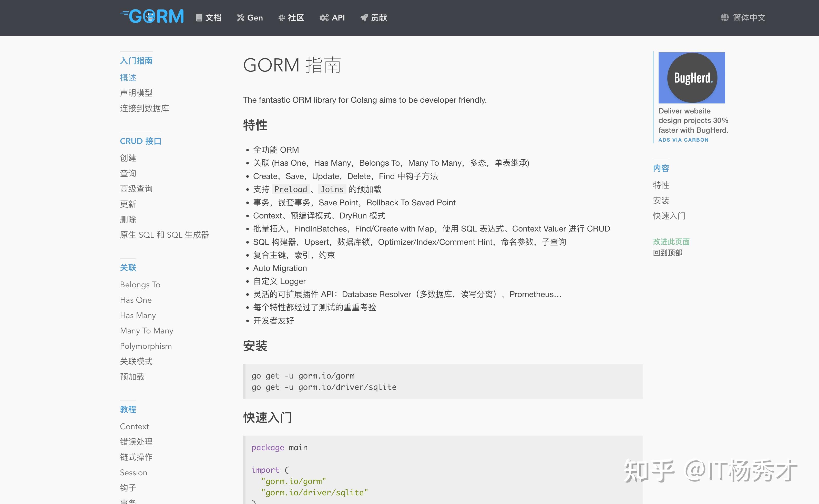Open the BugHerd ad image

[x=691, y=78]
